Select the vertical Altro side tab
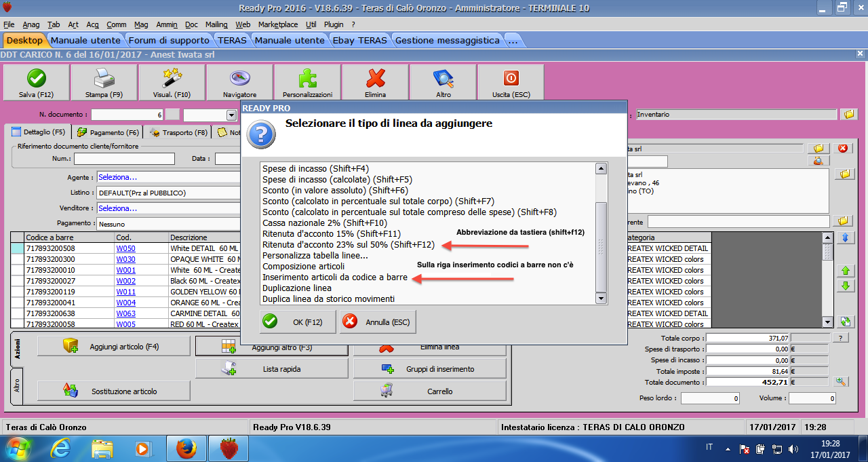The image size is (868, 462). [17, 387]
